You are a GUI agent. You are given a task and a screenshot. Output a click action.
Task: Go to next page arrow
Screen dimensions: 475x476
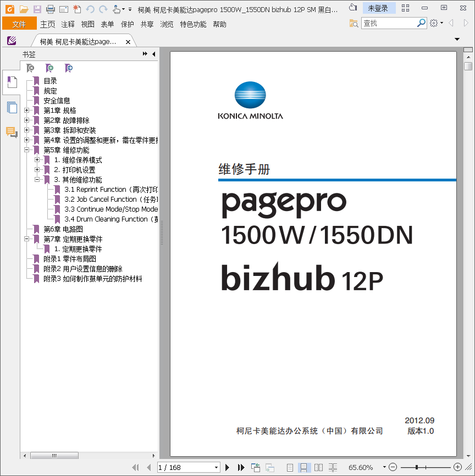click(227, 467)
